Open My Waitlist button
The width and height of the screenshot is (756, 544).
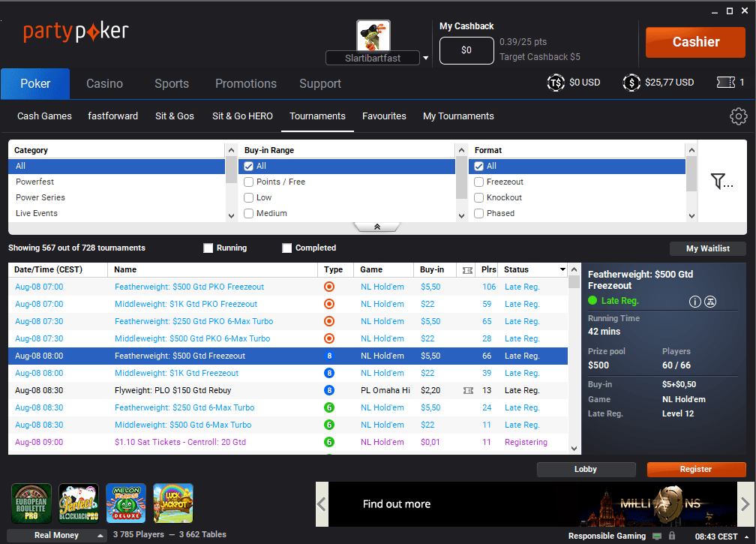(708, 248)
